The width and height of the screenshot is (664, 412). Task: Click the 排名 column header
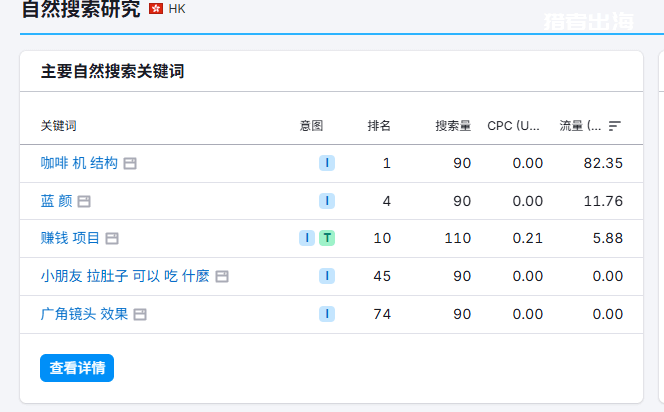point(379,126)
